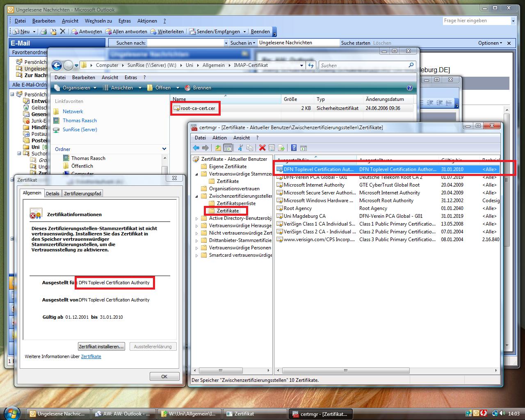Open Ansichten dropdown arrow in Explorer
Screen dimensions: 525x420
[x=140, y=88]
